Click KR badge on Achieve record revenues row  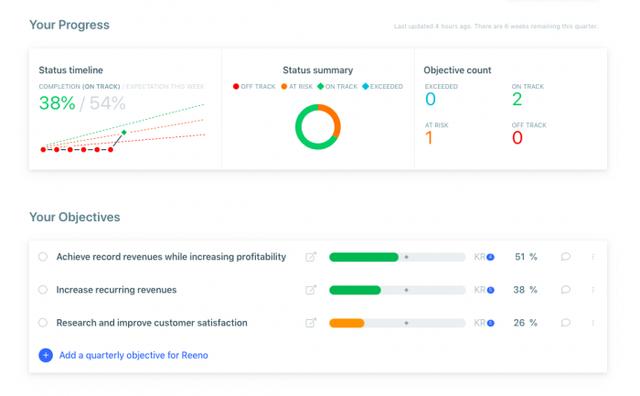(484, 257)
